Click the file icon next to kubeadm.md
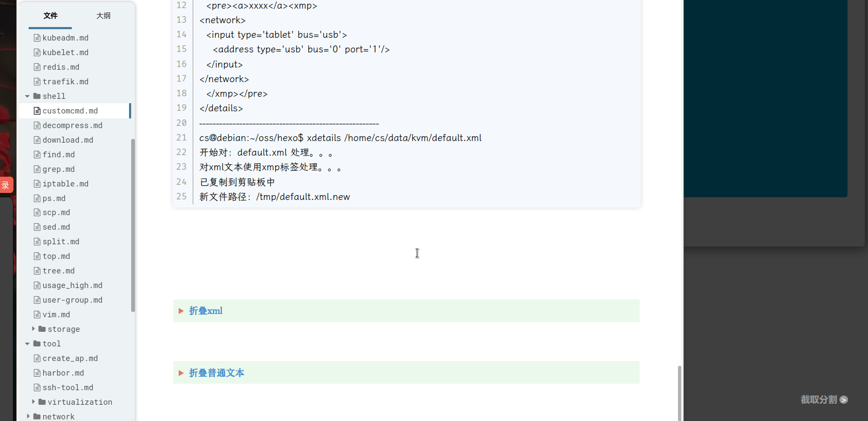The image size is (868, 421). click(37, 38)
